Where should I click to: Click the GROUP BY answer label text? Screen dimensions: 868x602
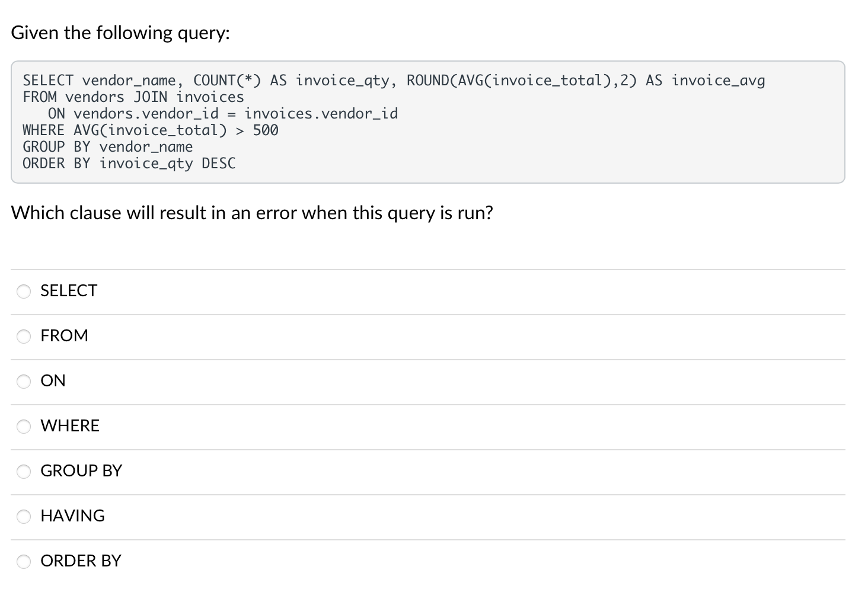[x=81, y=471]
